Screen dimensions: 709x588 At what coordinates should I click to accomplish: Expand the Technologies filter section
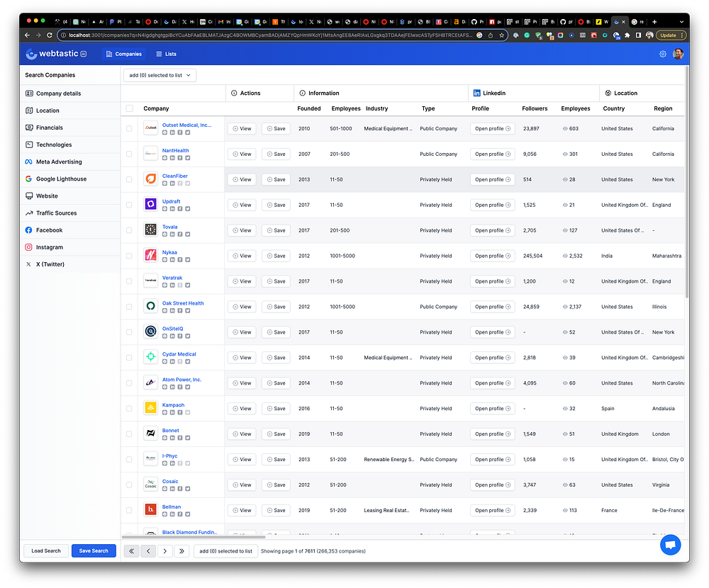(x=70, y=145)
